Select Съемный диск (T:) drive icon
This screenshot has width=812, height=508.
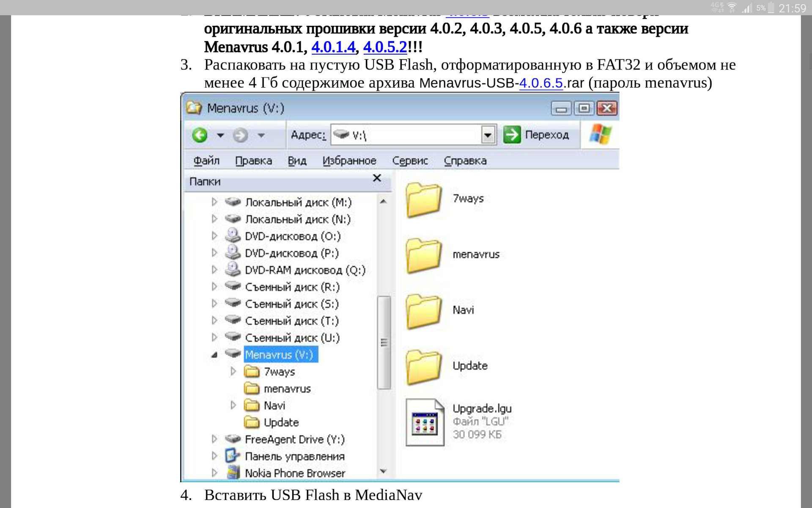(233, 320)
